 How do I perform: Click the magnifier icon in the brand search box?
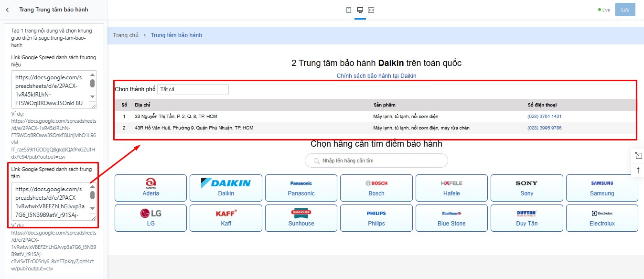[316, 161]
